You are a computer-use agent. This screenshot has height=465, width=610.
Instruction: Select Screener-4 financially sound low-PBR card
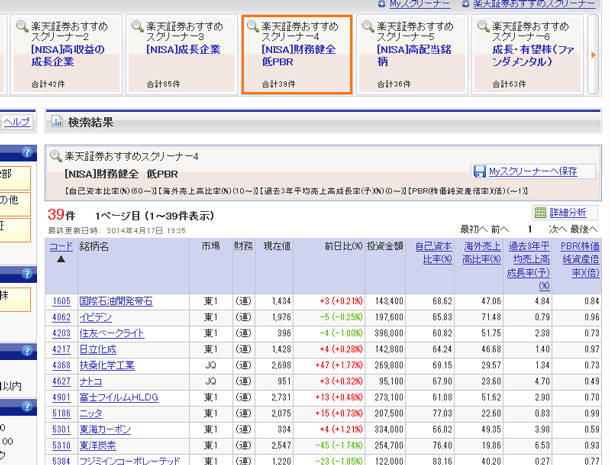point(297,55)
